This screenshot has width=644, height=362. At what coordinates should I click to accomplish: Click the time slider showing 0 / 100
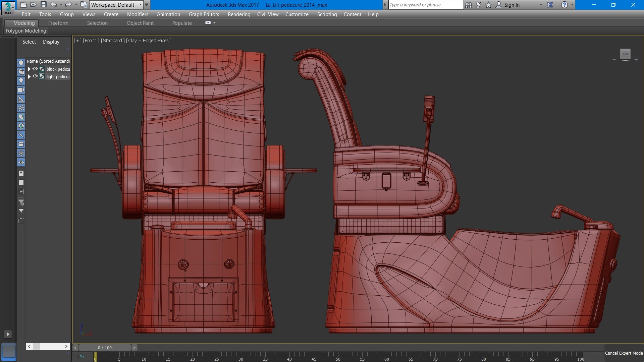(x=105, y=348)
